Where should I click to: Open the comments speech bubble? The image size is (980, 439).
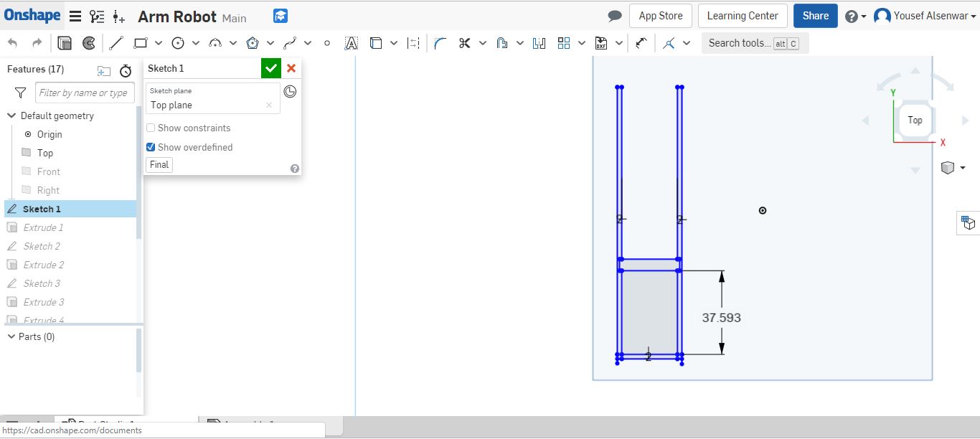(615, 16)
